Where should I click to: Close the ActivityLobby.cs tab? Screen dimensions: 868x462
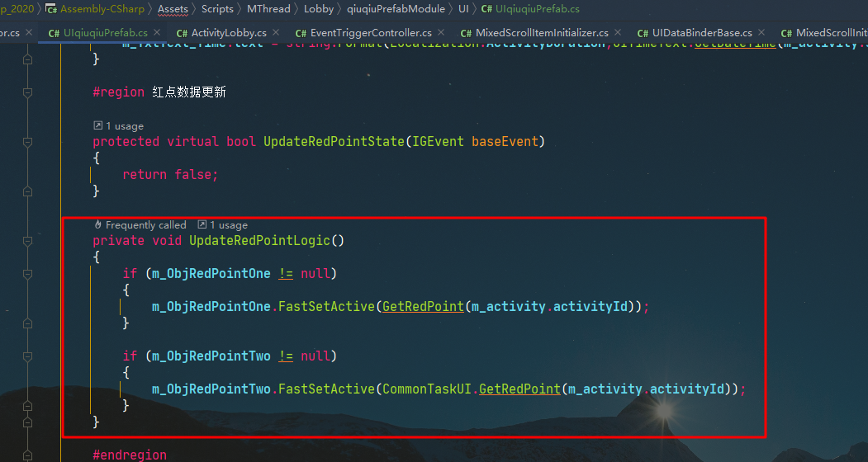click(276, 32)
